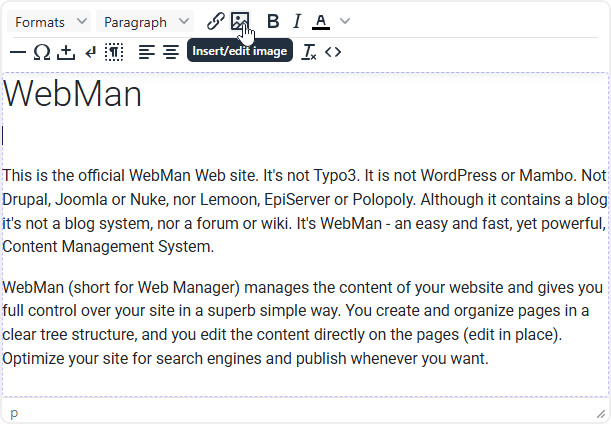
Task: Toggle show blocks pilcrow icon
Action: [x=114, y=52]
